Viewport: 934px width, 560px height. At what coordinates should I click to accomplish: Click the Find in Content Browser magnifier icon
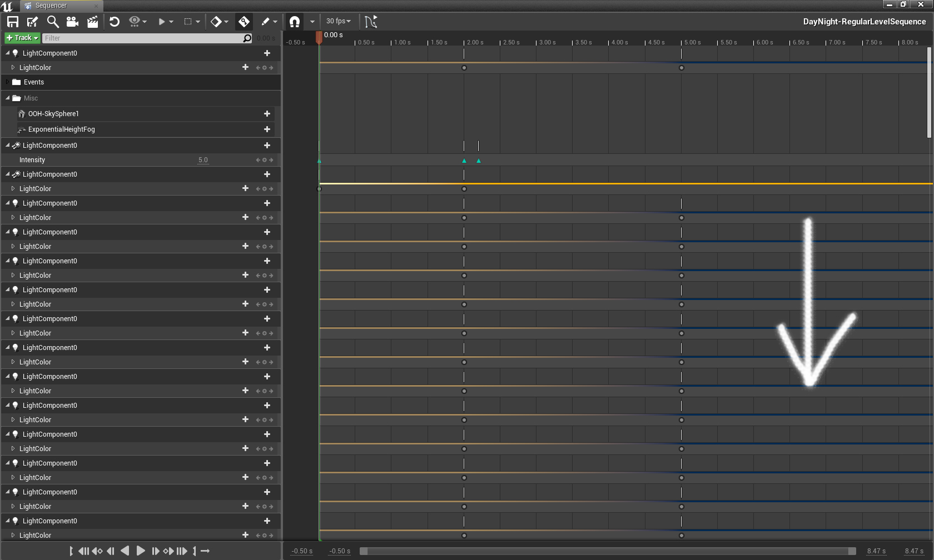coord(53,22)
